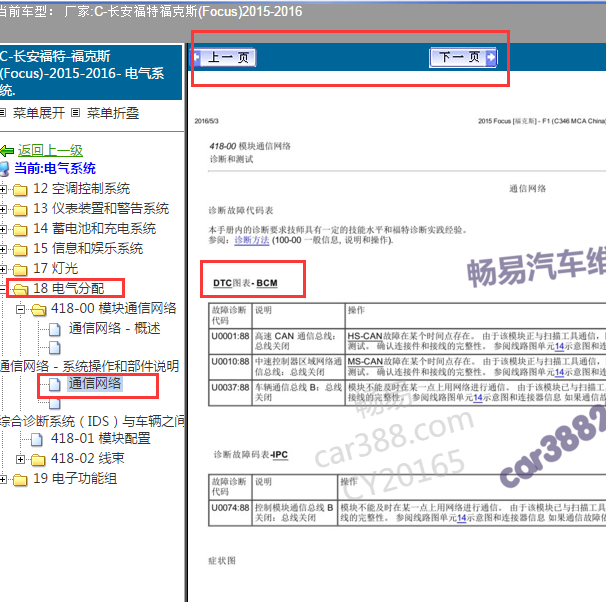606x602 pixels.
Task: Select the 当前:电气系统 root item
Action: pos(55,169)
